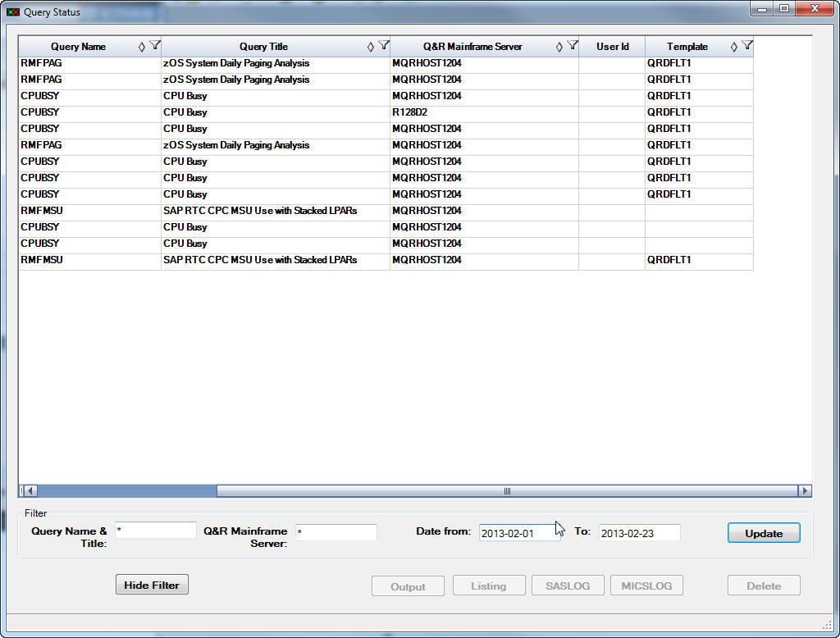Select MQRHOST1204 in the RMFMSU row without template
The height and width of the screenshot is (638, 840).
click(x=484, y=211)
